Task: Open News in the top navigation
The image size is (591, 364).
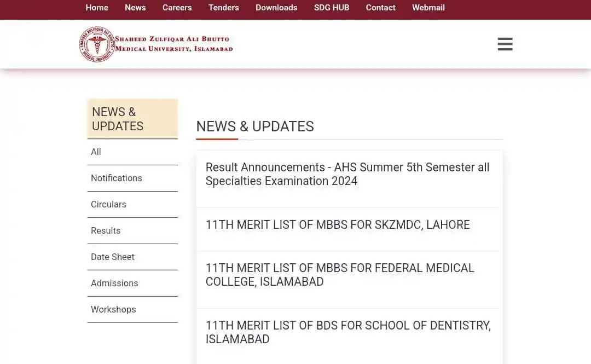Action: click(135, 8)
